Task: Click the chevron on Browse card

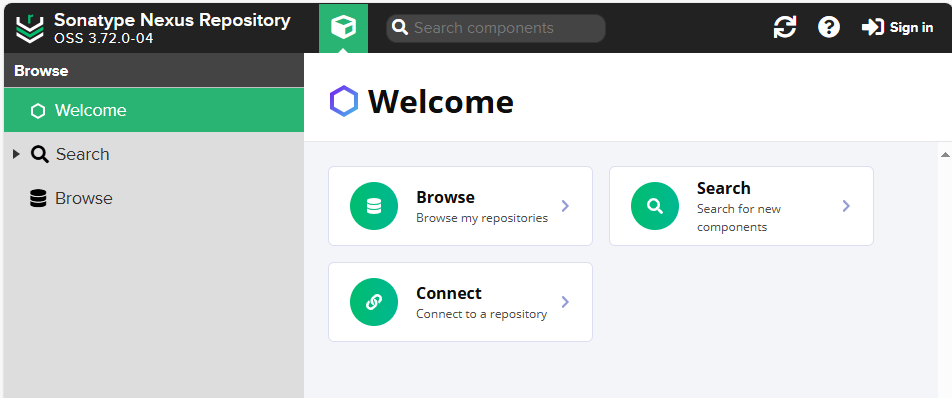Action: (x=565, y=206)
